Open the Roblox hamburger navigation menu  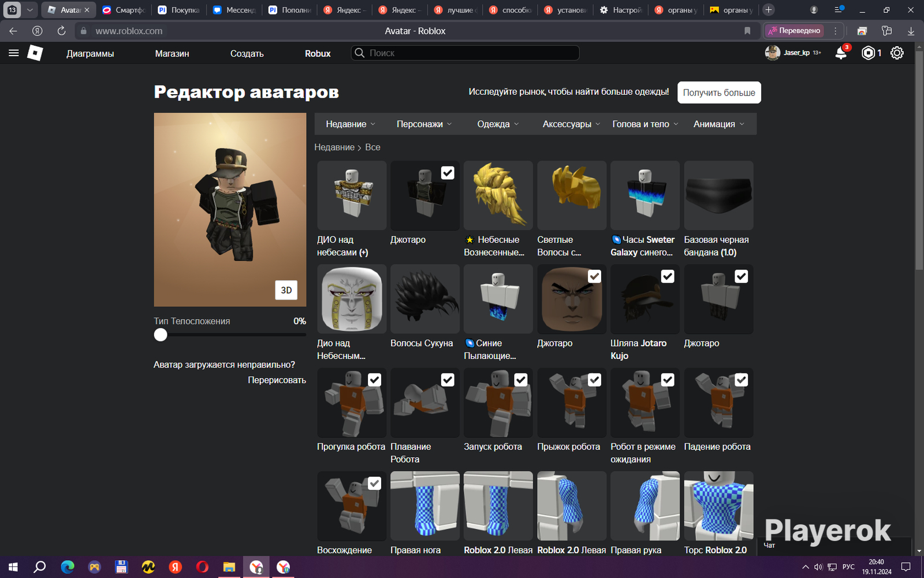pyautogui.click(x=14, y=53)
